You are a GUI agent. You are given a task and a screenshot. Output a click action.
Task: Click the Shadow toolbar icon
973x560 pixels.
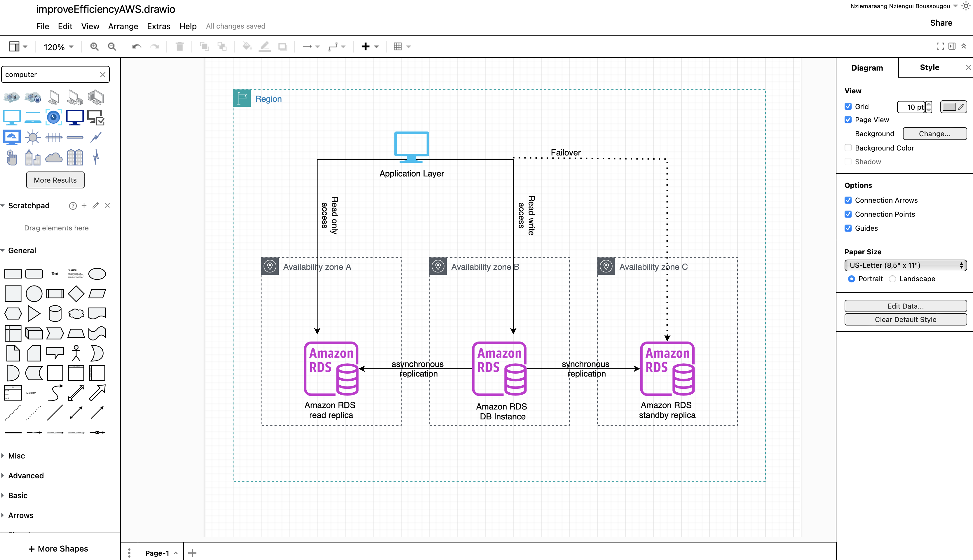click(x=283, y=47)
